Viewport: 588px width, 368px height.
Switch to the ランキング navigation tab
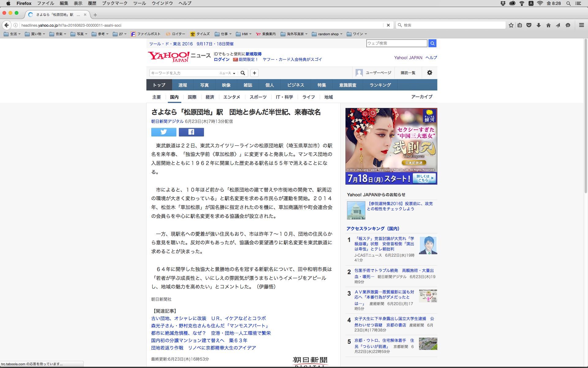point(380,85)
